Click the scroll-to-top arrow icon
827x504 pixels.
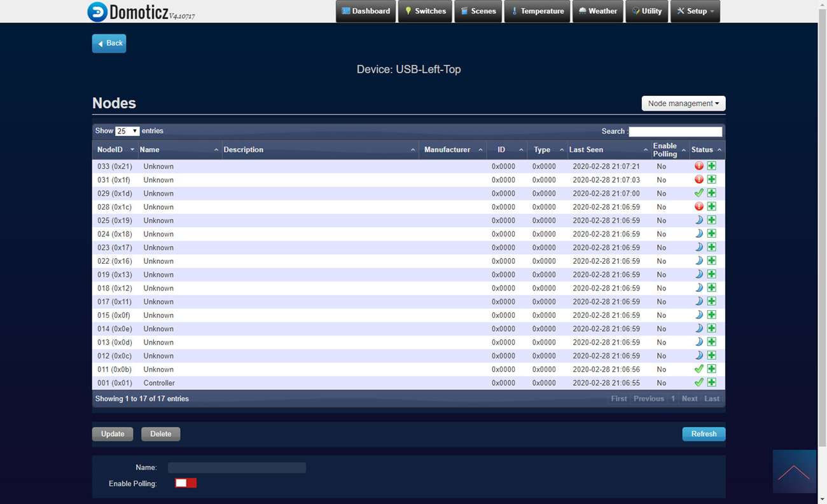tap(794, 472)
